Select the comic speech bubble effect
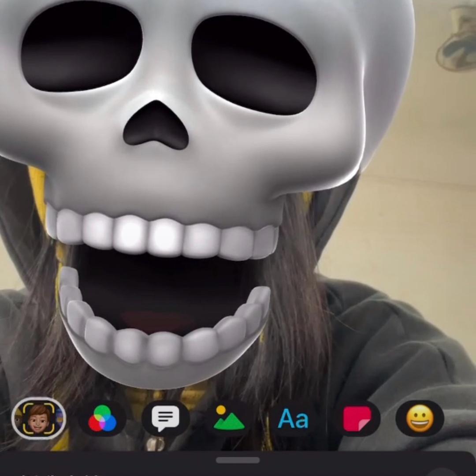476x476 pixels. tap(165, 418)
